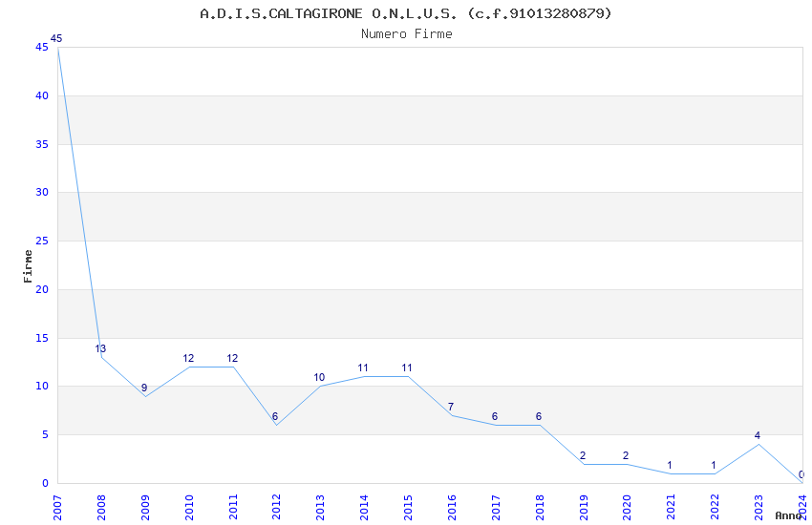Pick the 2021 x-axis year label
The height and width of the screenshot is (525, 812).
point(672,507)
